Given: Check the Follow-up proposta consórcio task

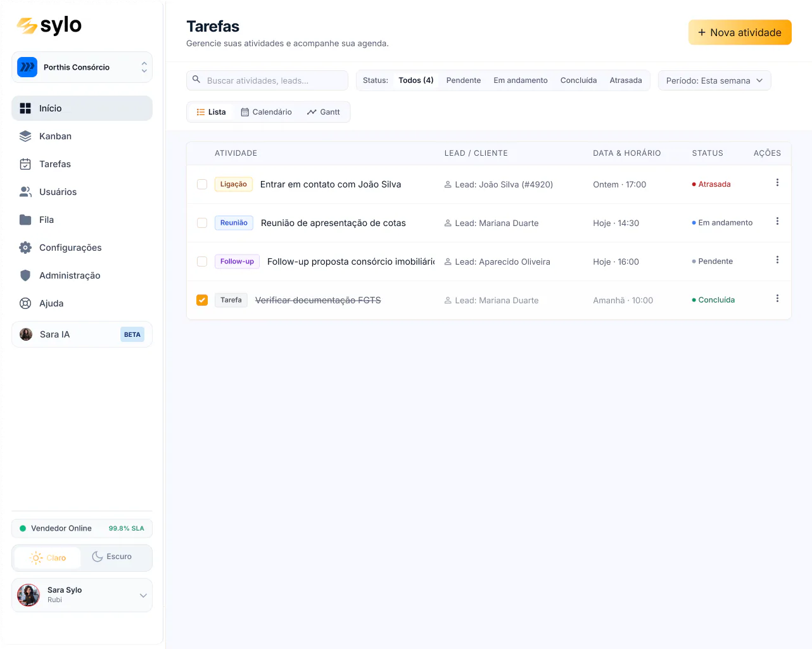Looking at the screenshot, I should point(202,261).
